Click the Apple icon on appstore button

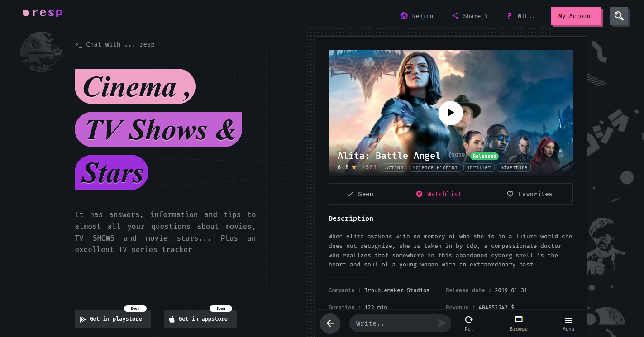[172, 319]
